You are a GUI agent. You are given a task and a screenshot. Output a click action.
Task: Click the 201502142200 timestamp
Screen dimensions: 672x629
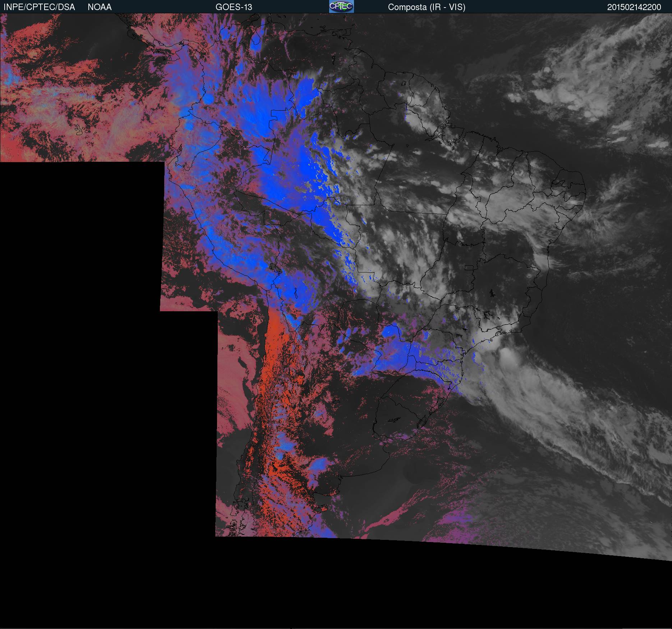point(634,7)
